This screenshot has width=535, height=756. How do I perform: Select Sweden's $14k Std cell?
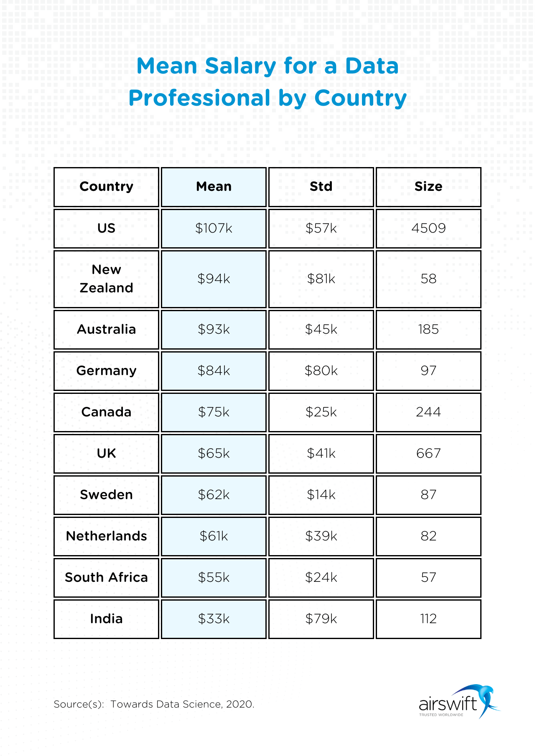pyautogui.click(x=321, y=495)
